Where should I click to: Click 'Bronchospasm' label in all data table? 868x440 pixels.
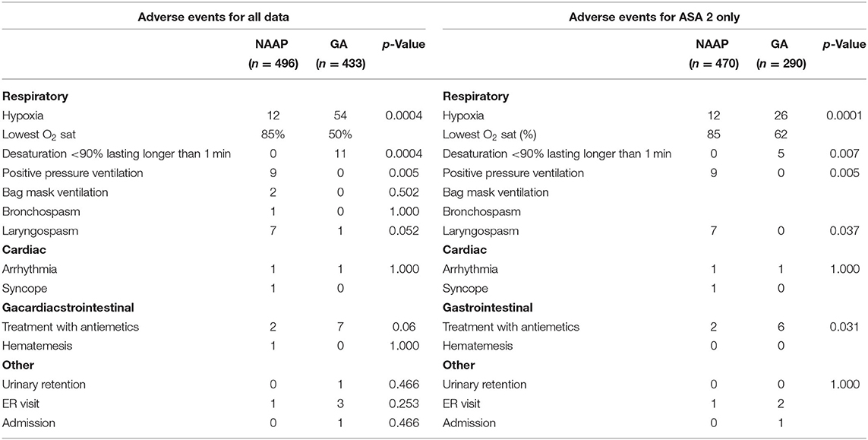(x=42, y=212)
